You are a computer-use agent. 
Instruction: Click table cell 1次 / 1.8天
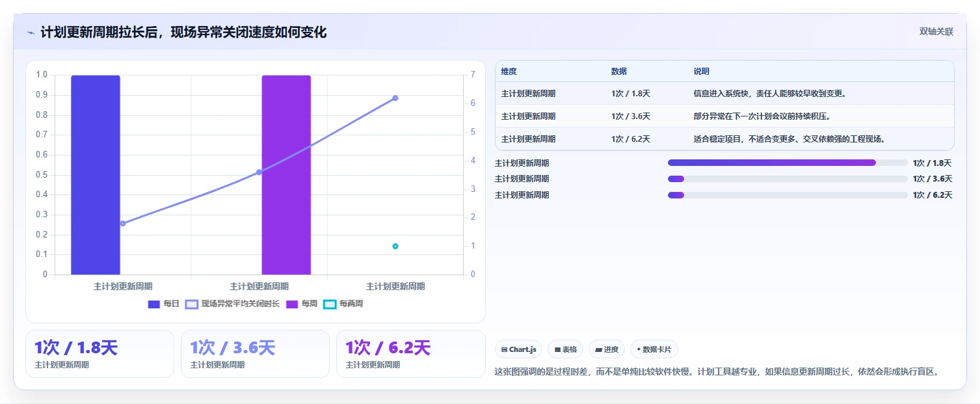631,94
